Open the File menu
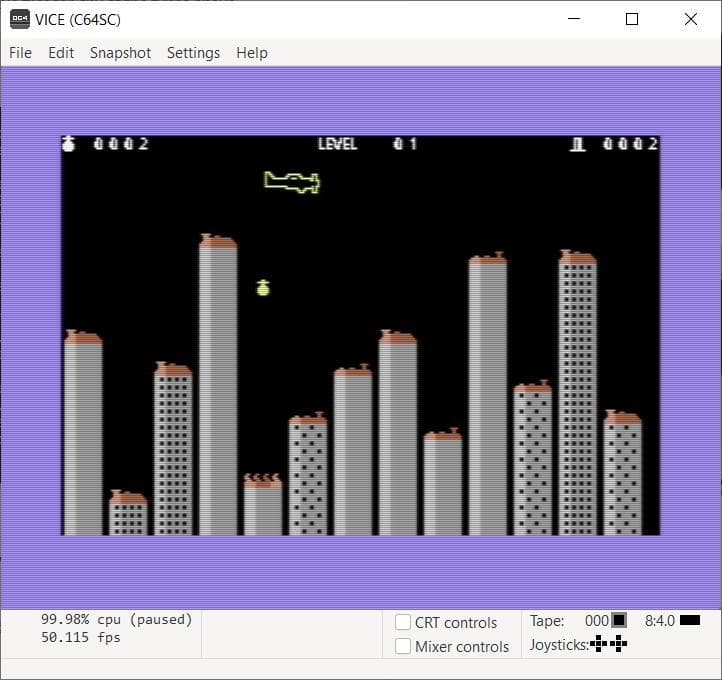Screen dimensions: 722x680 [20, 53]
